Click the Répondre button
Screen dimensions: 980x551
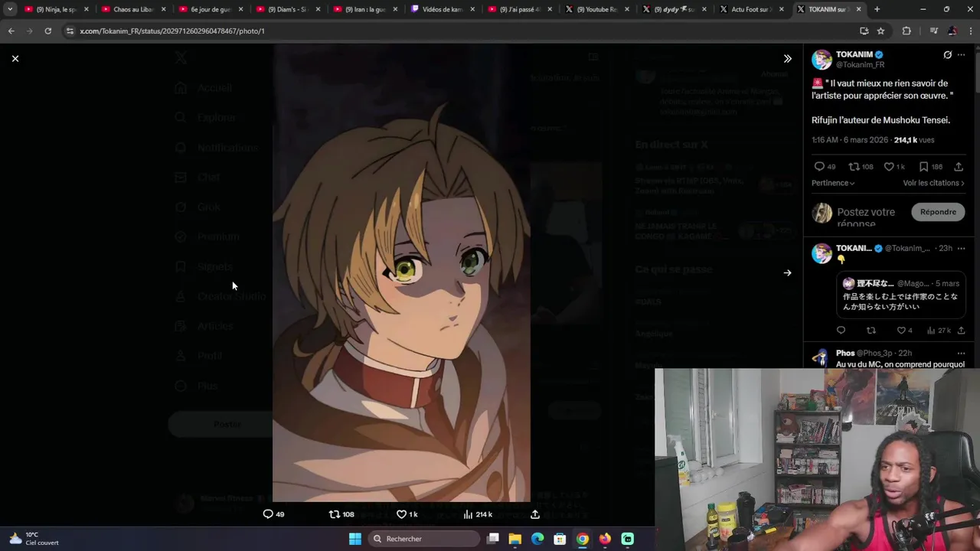(x=938, y=212)
